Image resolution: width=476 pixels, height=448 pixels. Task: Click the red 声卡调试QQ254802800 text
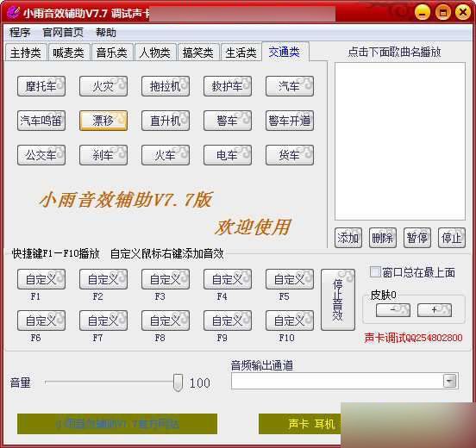(413, 338)
